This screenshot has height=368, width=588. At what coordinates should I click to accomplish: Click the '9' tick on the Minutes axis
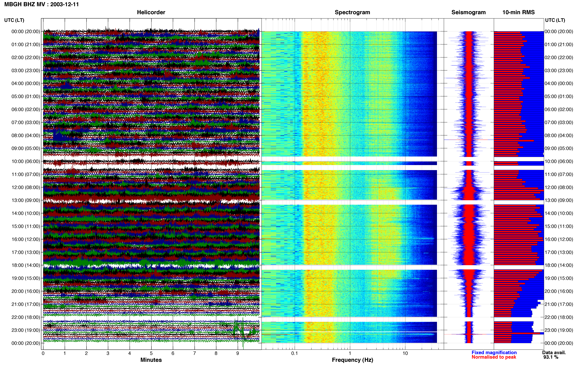coord(238,353)
